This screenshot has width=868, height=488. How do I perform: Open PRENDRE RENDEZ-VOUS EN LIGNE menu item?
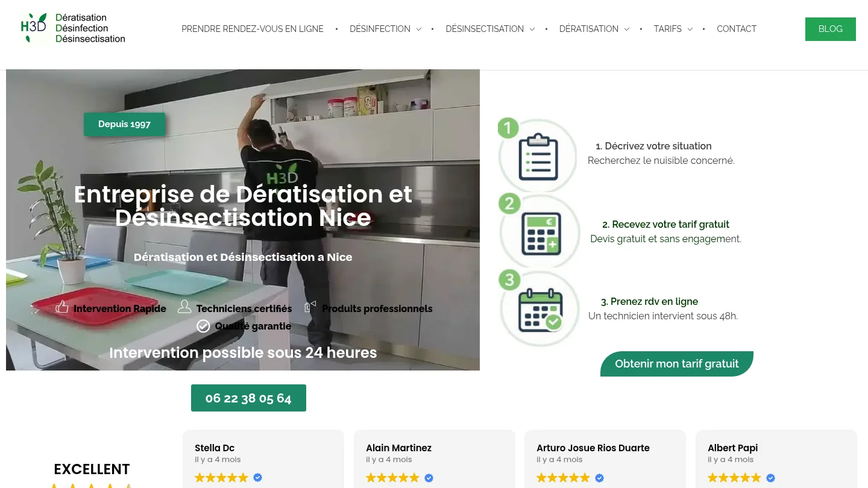coord(253,29)
